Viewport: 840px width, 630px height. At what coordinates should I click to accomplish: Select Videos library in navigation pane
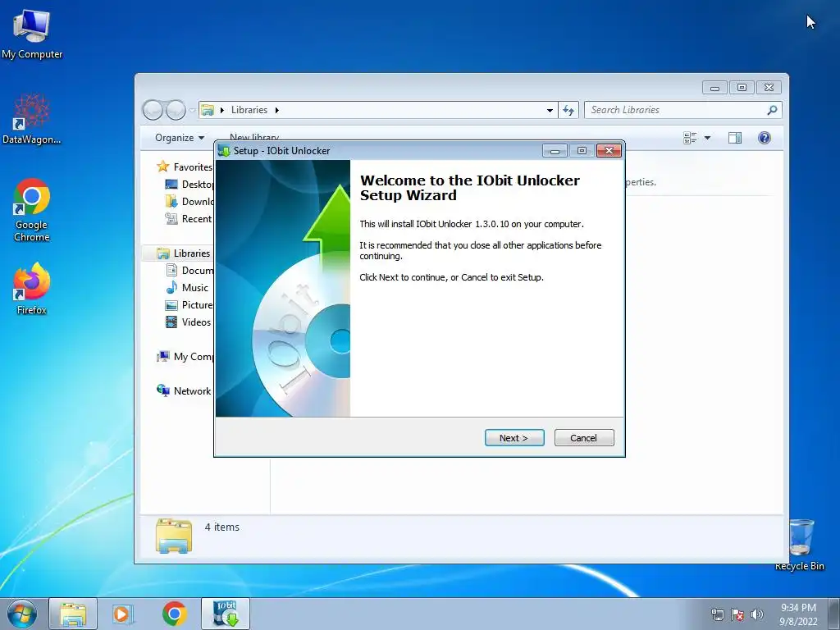tap(188, 322)
